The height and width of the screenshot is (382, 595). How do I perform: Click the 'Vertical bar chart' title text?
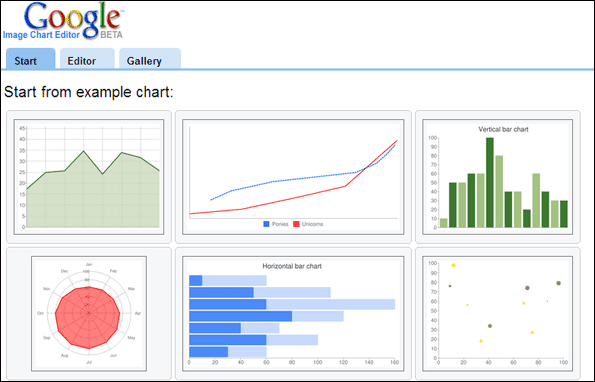tap(503, 129)
